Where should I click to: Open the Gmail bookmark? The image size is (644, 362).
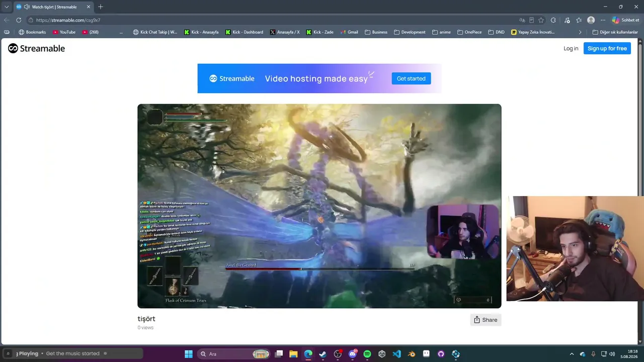[x=349, y=32]
